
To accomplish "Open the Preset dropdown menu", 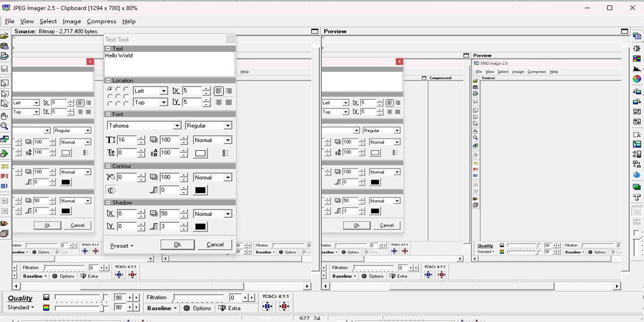I will [122, 246].
